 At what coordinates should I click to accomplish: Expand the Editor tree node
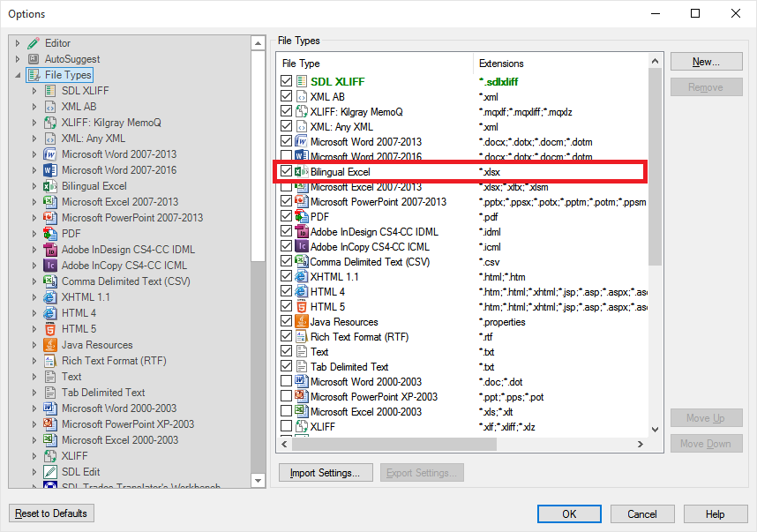point(18,43)
